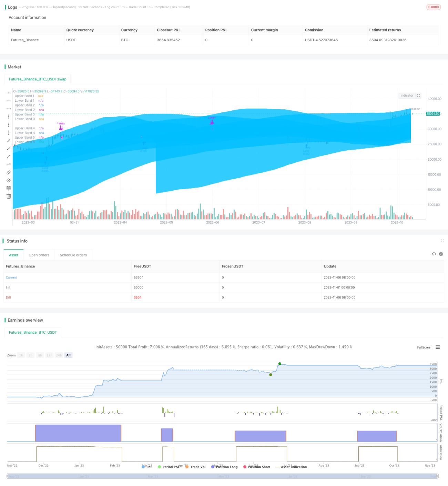Set chart zoom to 12h

[49, 355]
